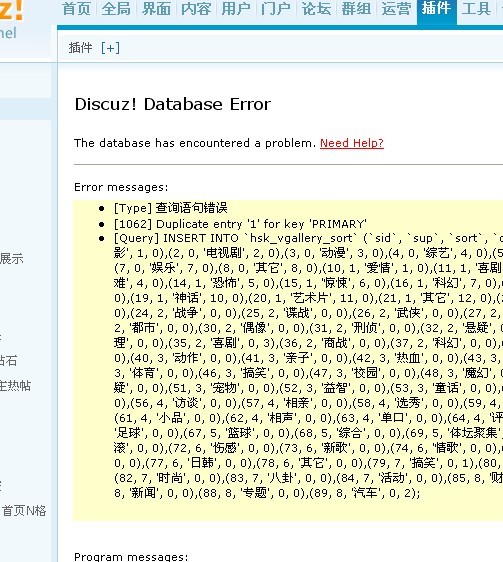Open the 界面 tab
The image size is (503, 562).
pyautogui.click(x=156, y=8)
